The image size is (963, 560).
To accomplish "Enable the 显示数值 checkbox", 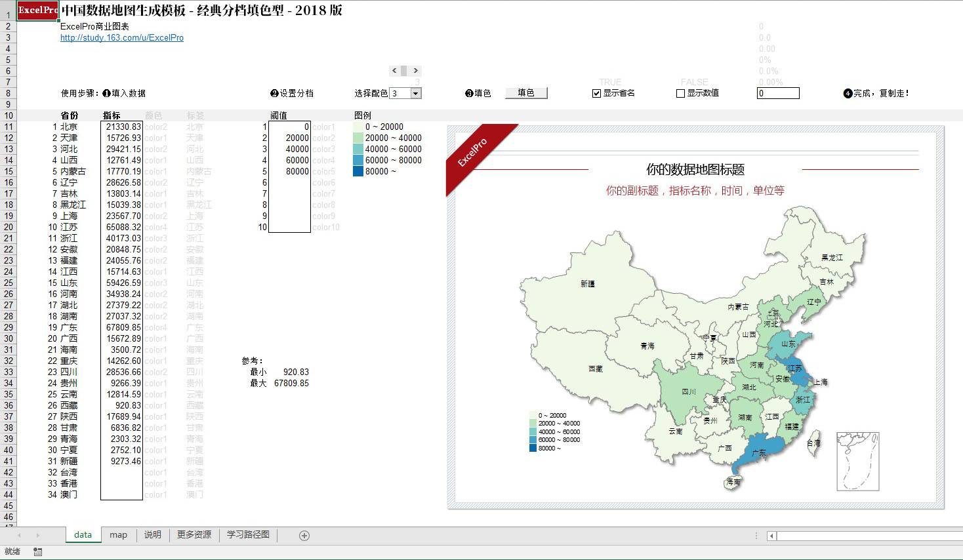I will (680, 92).
